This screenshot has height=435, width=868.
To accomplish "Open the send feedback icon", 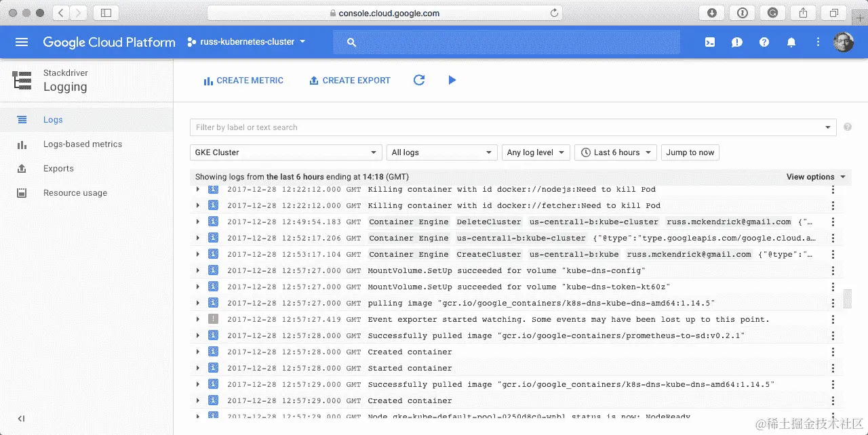I will [737, 42].
